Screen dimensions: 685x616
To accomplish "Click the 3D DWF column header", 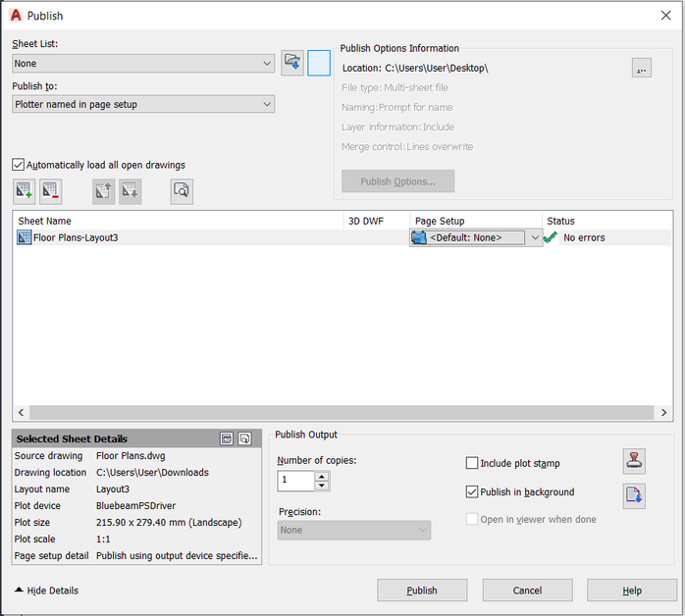I will tap(377, 221).
